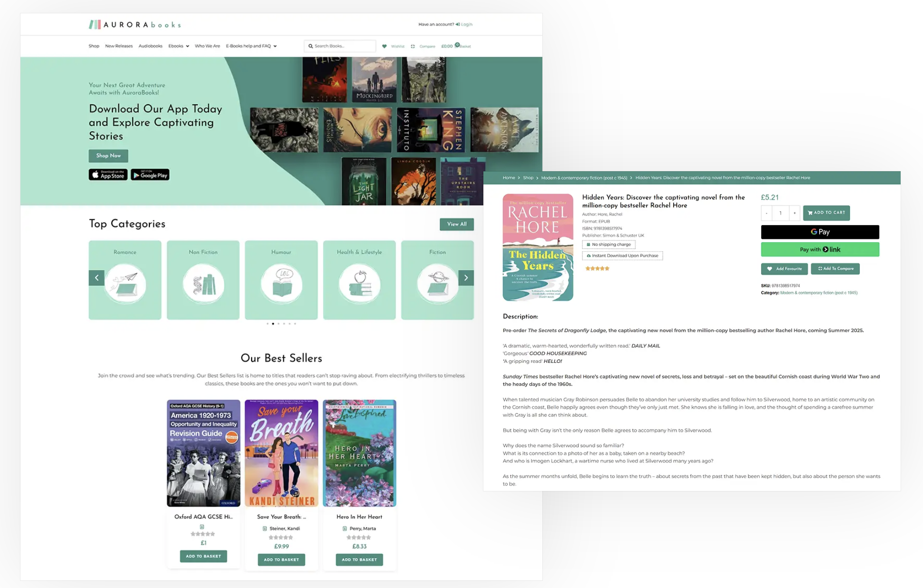Click the App Store download badge
Image resolution: width=923 pixels, height=588 pixels.
point(108,175)
